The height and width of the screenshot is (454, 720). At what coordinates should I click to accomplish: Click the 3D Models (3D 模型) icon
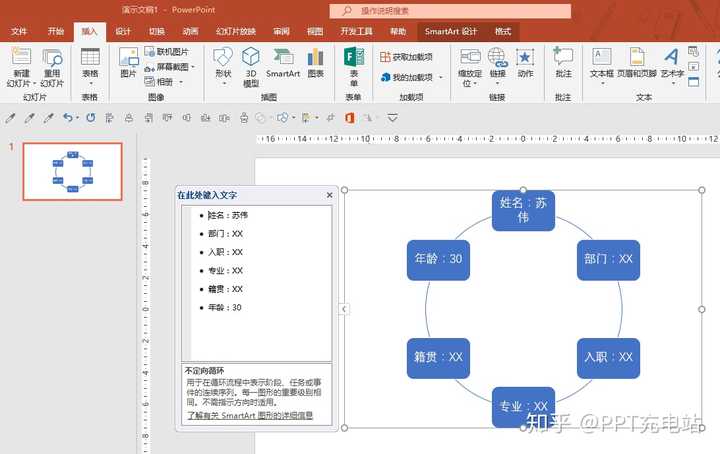251,57
